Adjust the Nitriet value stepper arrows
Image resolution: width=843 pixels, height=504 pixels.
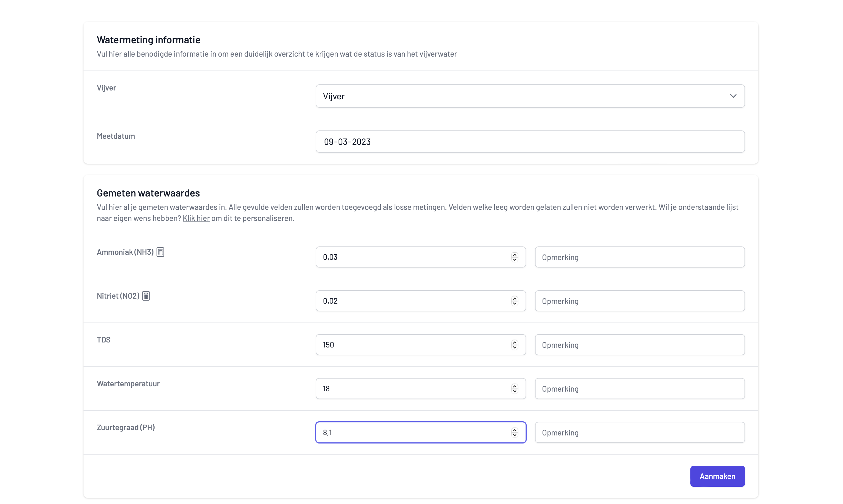pyautogui.click(x=515, y=301)
